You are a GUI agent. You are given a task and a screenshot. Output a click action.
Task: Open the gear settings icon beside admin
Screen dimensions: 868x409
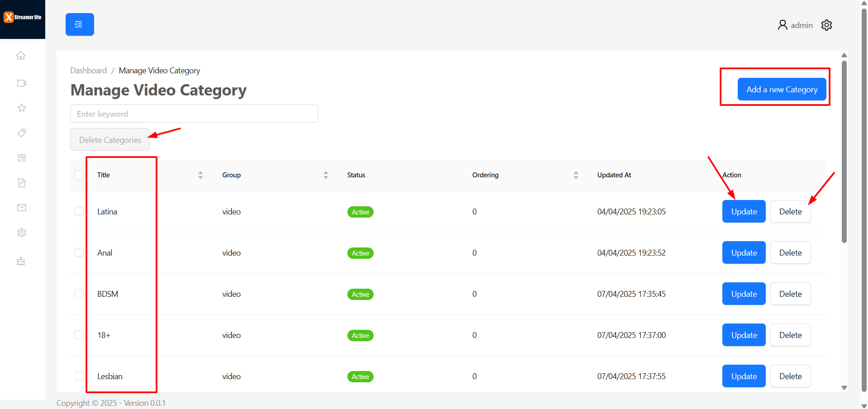826,25
